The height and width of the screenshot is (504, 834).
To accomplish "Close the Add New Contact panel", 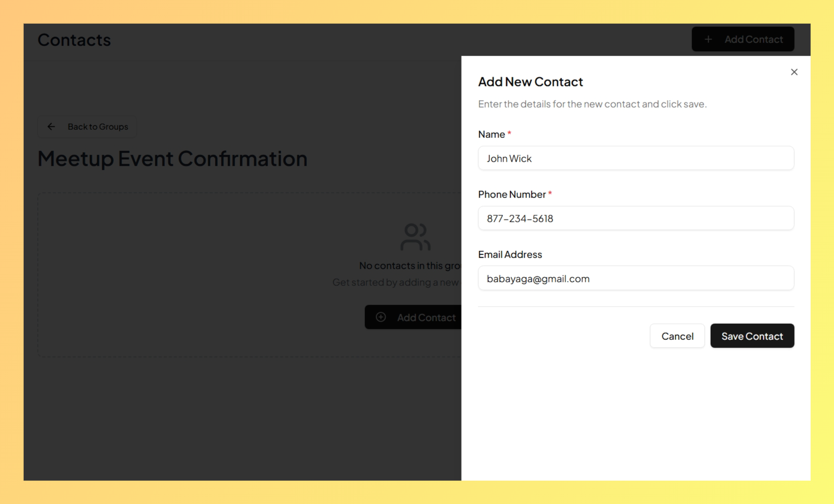I will [794, 72].
